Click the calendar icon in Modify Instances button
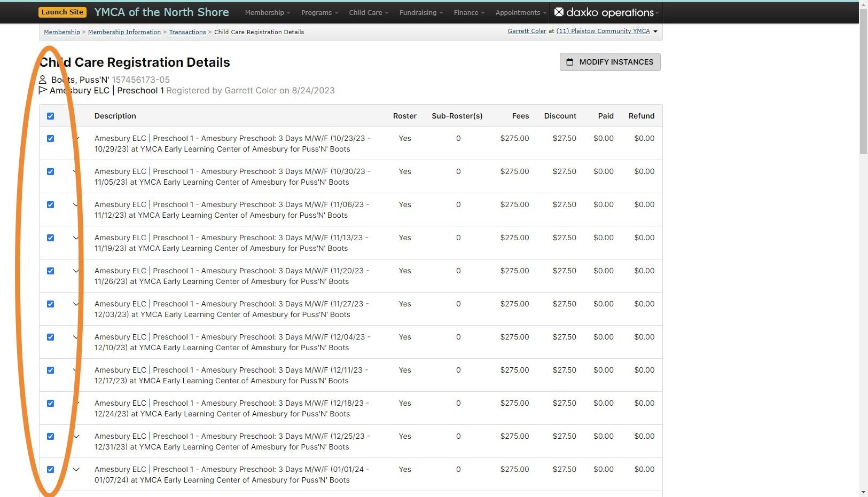868x497 pixels. coord(569,62)
